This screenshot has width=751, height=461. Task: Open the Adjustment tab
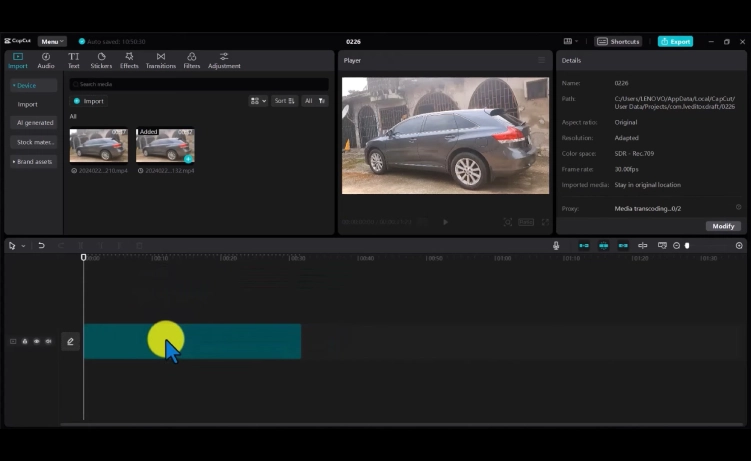pyautogui.click(x=224, y=61)
